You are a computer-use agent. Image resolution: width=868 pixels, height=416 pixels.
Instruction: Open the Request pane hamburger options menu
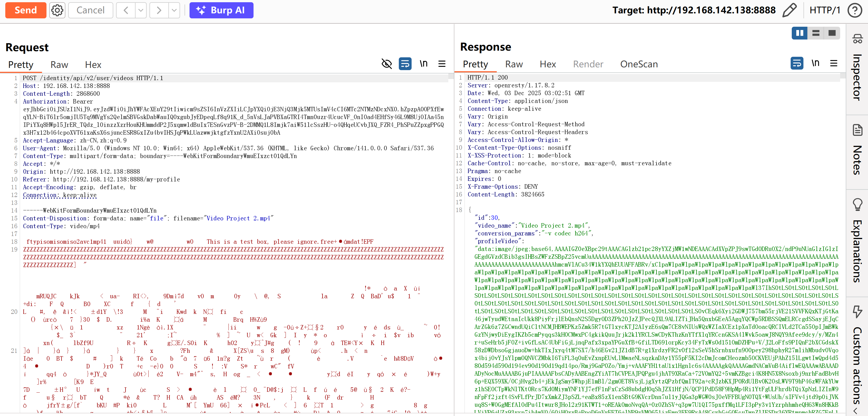coord(442,64)
